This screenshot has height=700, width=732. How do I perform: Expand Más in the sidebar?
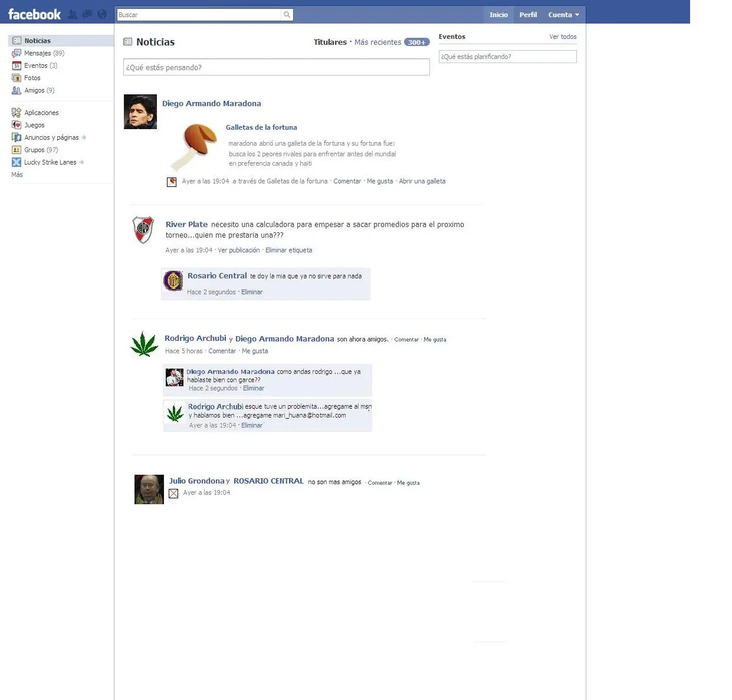(17, 175)
